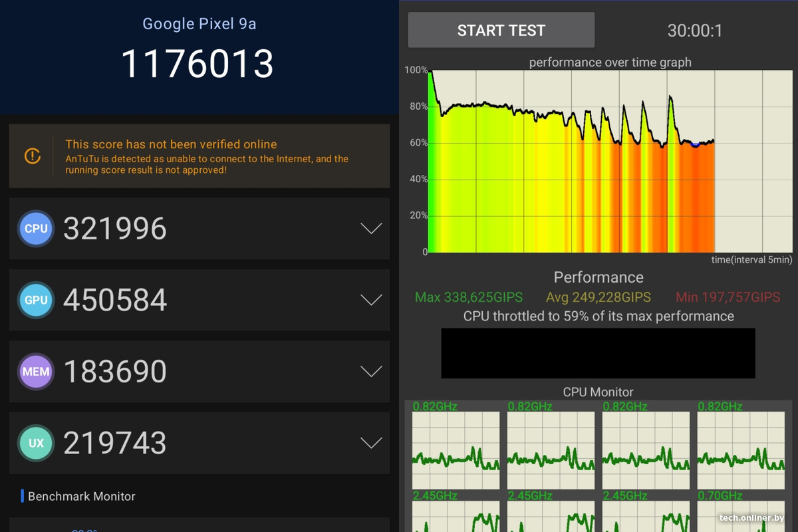Click the CPU score value 321996
This screenshot has height=532, width=798.
(115, 229)
